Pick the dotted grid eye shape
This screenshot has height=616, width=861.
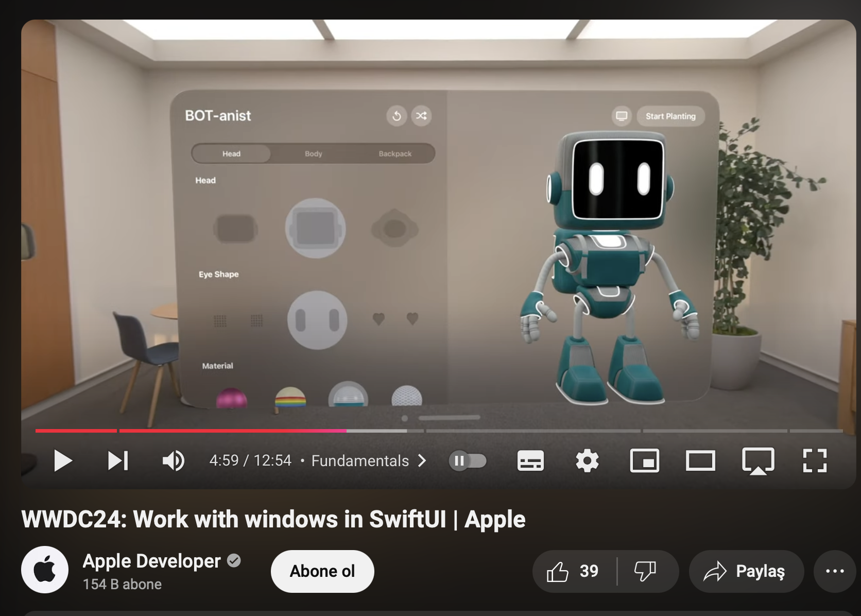point(238,321)
